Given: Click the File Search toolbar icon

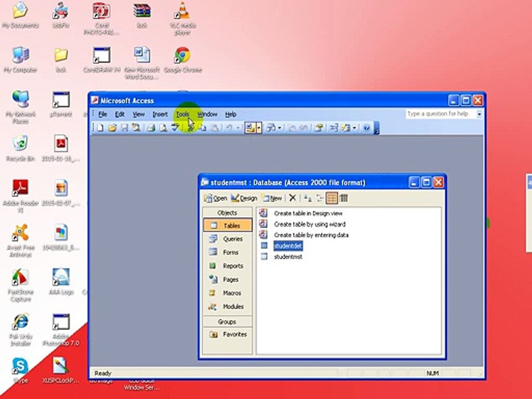Looking at the screenshot, I should point(136,128).
